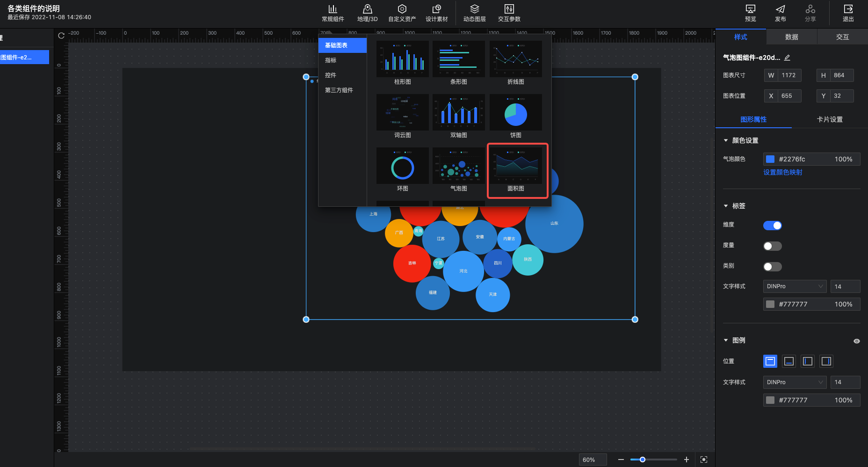Open the 动态图层 layers icon
This screenshot has height=467, width=868.
click(x=474, y=13)
